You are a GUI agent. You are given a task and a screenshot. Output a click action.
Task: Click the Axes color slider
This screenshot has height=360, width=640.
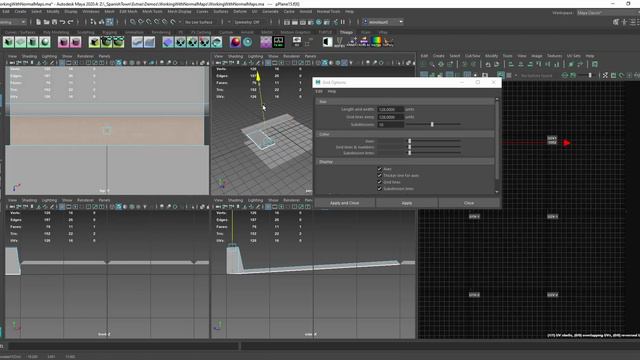[x=433, y=141]
